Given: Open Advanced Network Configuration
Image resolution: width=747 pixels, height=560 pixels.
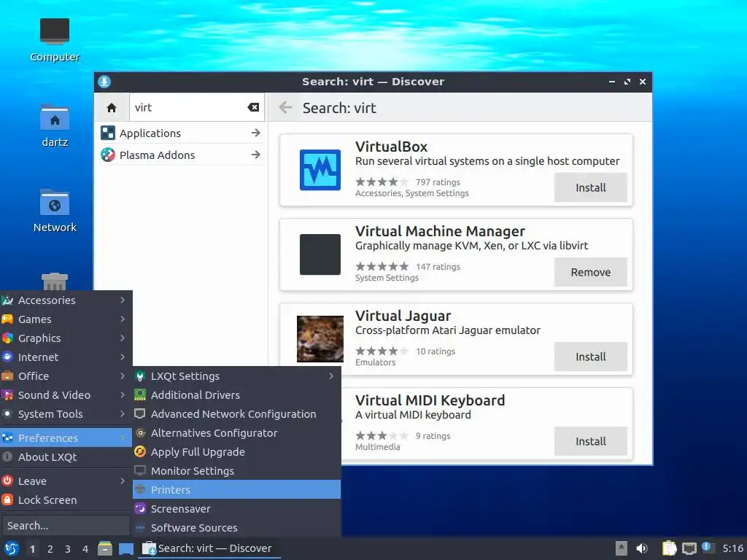Looking at the screenshot, I should point(237,414).
